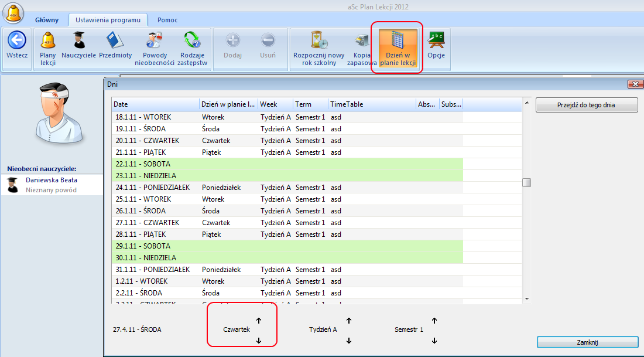Click Przejdź do tego dnia button
Viewport: 644px width, 357px height.
587,106
